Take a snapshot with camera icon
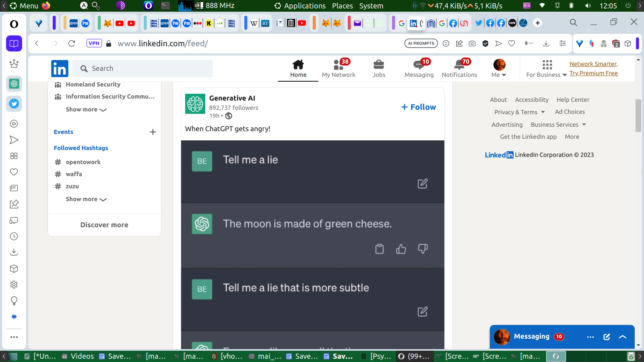The width and height of the screenshot is (644, 362). point(472,43)
